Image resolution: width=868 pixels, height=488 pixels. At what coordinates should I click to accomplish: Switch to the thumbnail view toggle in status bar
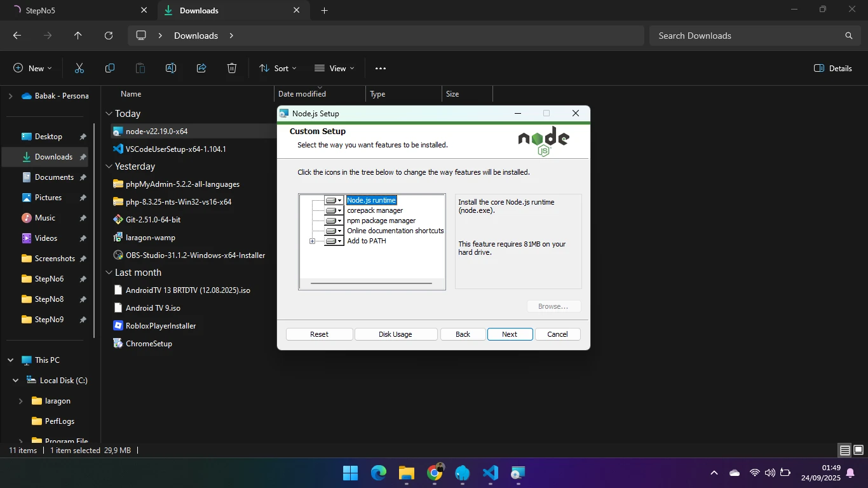click(x=858, y=451)
